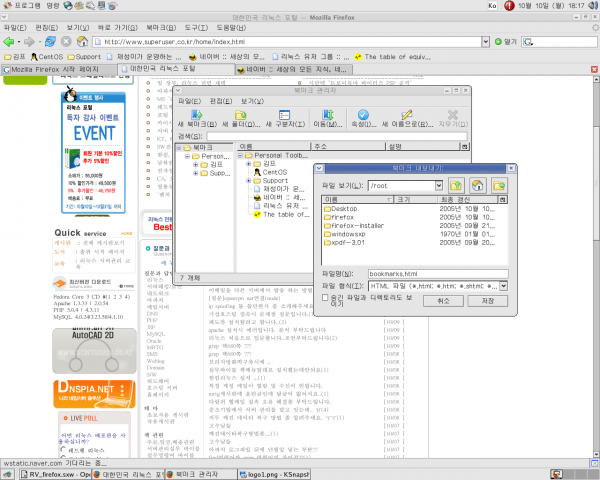The width and height of the screenshot is (600, 480).
Task: Click the 이동(M) move tool
Action: click(328, 118)
